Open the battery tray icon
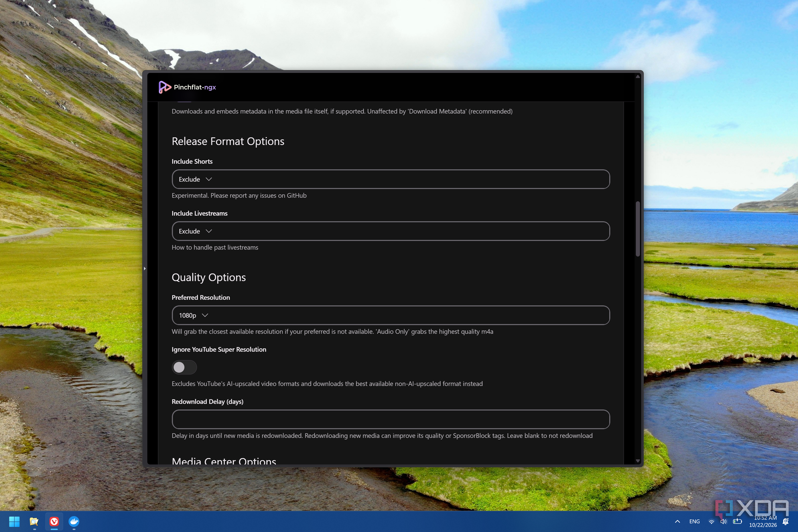The image size is (798, 532). tap(737, 522)
